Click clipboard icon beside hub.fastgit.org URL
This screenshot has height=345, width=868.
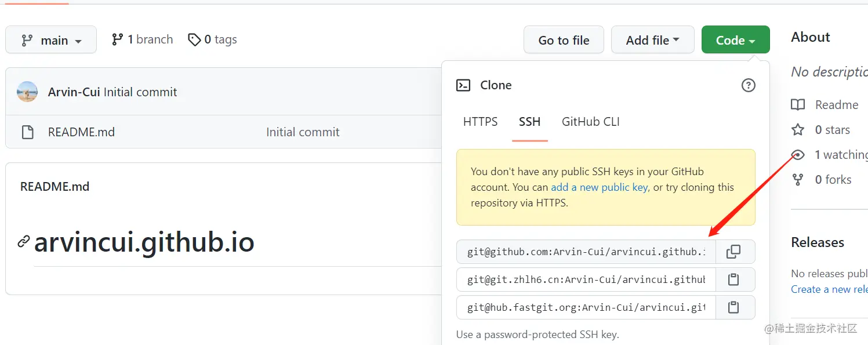point(733,307)
